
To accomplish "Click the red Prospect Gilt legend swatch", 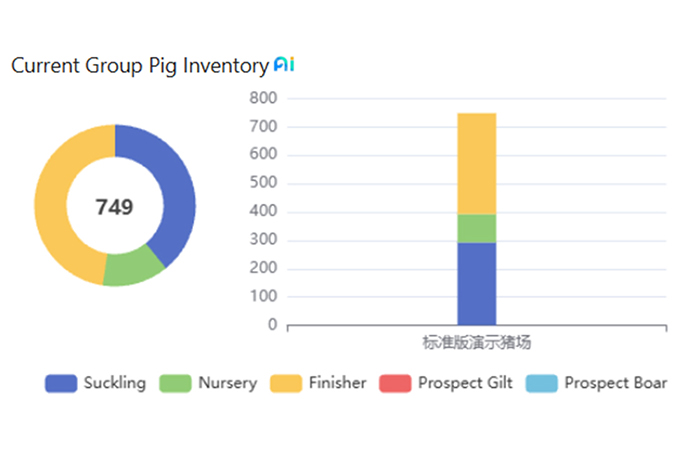I will pyautogui.click(x=395, y=383).
